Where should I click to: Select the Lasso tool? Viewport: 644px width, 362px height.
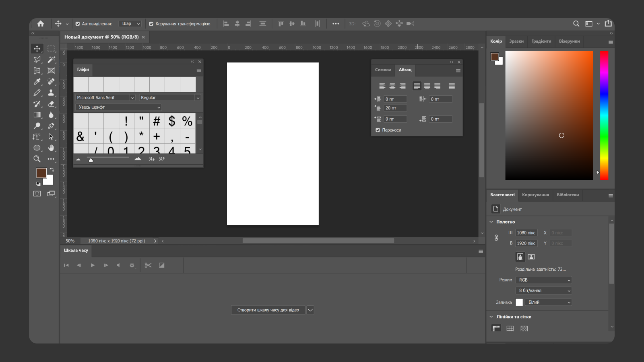click(x=37, y=60)
